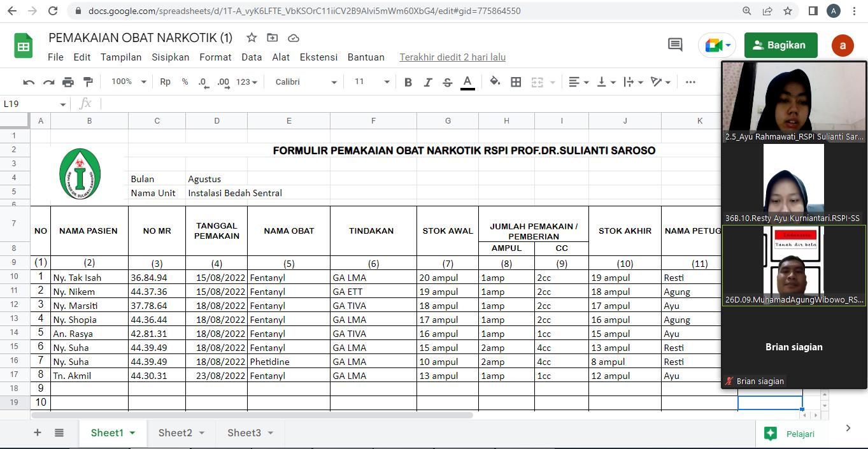Click browser zoom magnifier icon
The width and height of the screenshot is (868, 449).
(747, 11)
